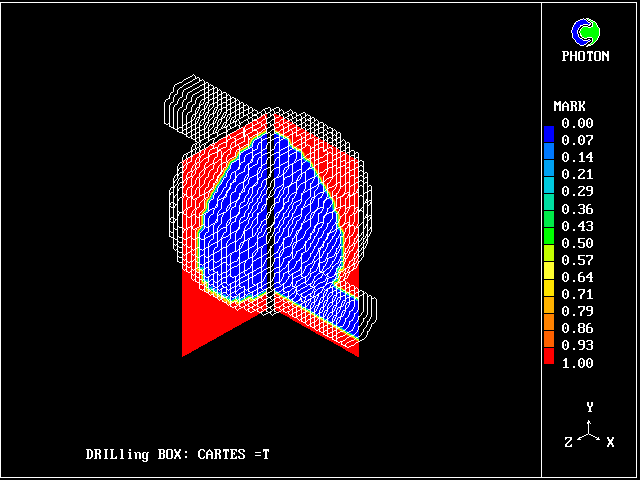This screenshot has width=640, height=480.
Task: Click the "DRILling BOX: CARTES =T" caption
Action: [x=177, y=455]
